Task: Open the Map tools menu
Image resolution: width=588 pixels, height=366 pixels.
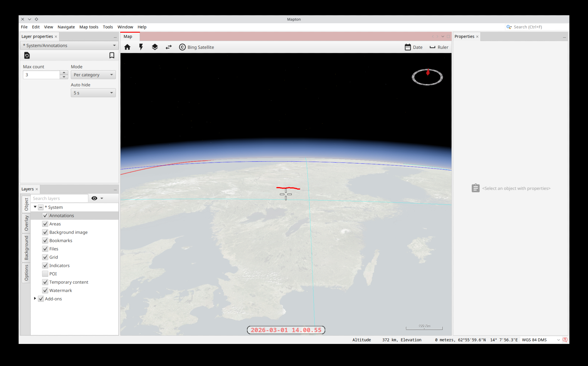Action: pos(89,27)
